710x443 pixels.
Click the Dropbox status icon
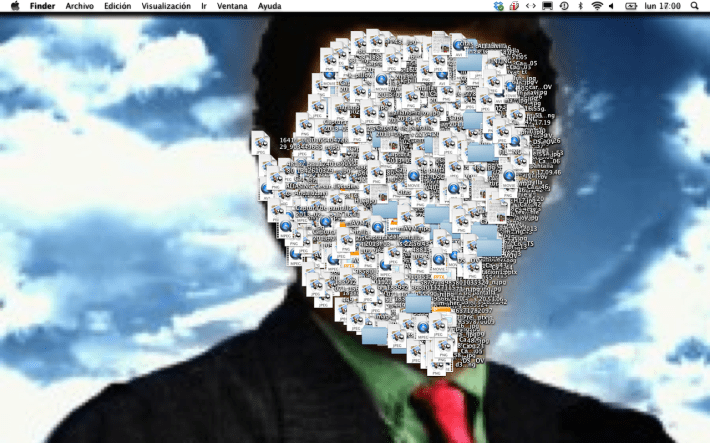[499, 6]
